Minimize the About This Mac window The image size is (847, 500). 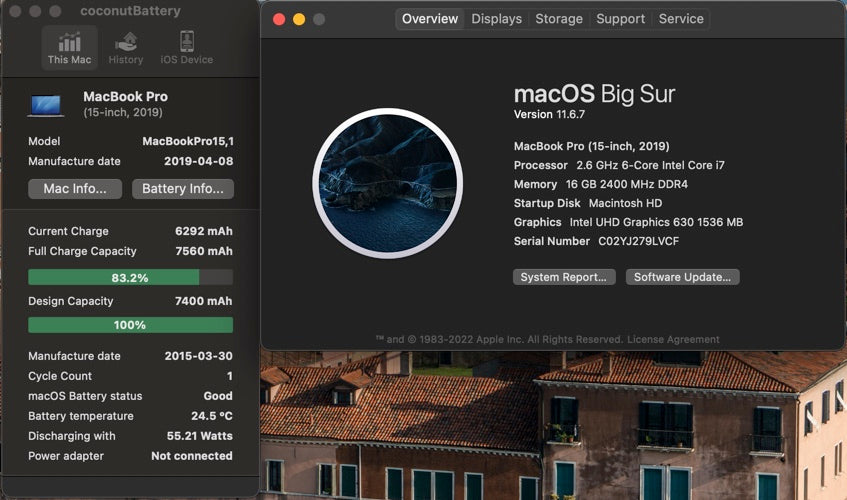[x=299, y=19]
